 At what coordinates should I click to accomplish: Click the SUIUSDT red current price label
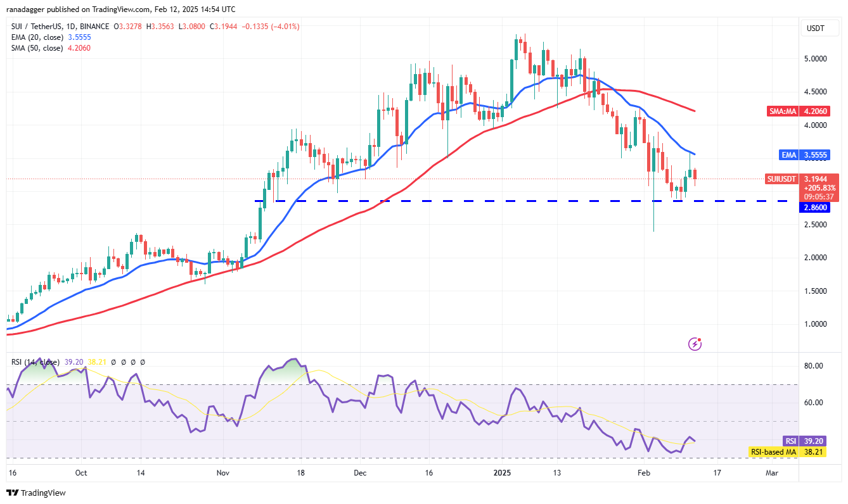781,179
